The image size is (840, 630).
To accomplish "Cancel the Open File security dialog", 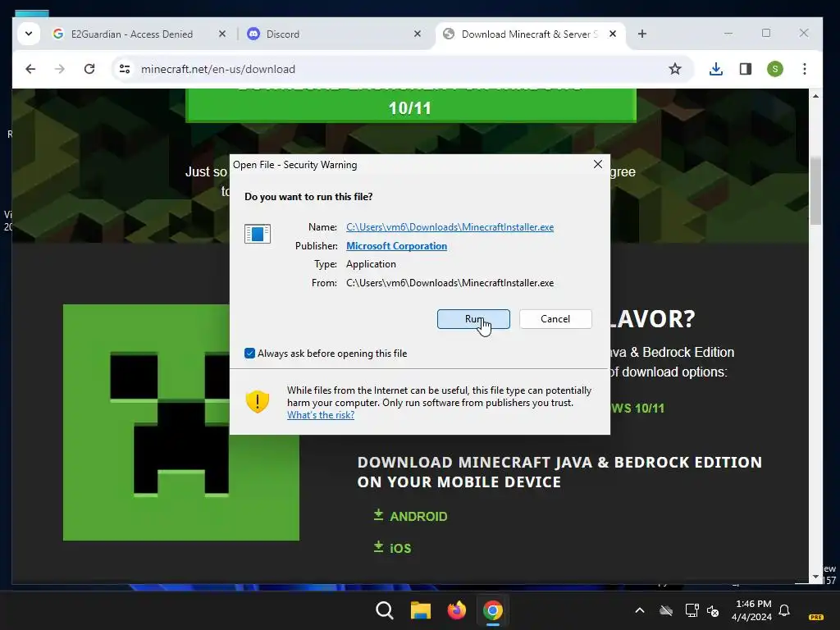I will click(x=555, y=319).
